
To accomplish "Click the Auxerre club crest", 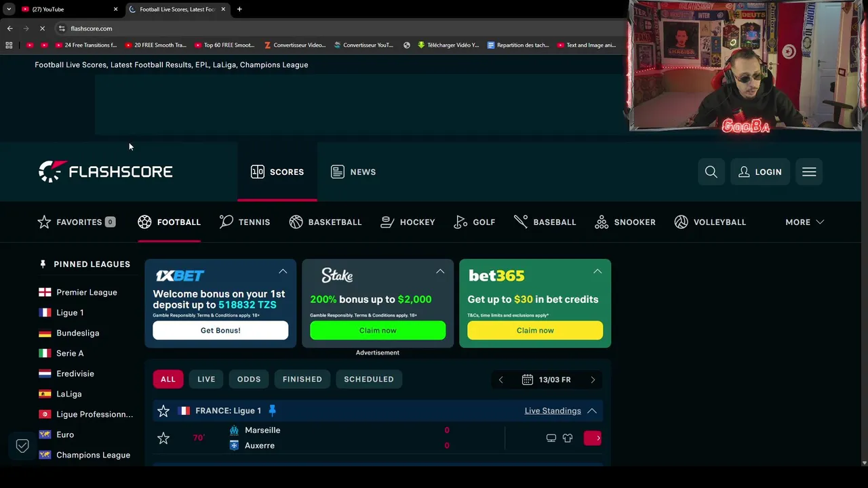I will [x=234, y=445].
